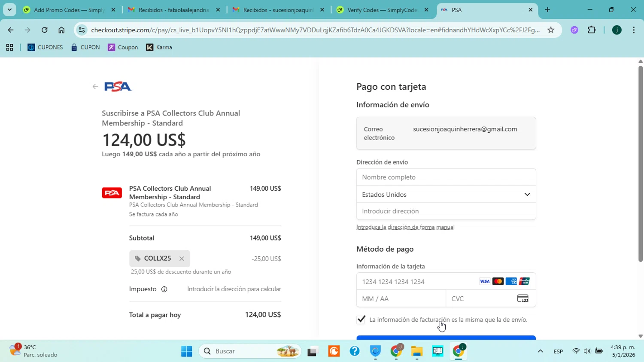The height and width of the screenshot is (362, 644).
Task: Bookmark this page with the star
Action: point(551,30)
